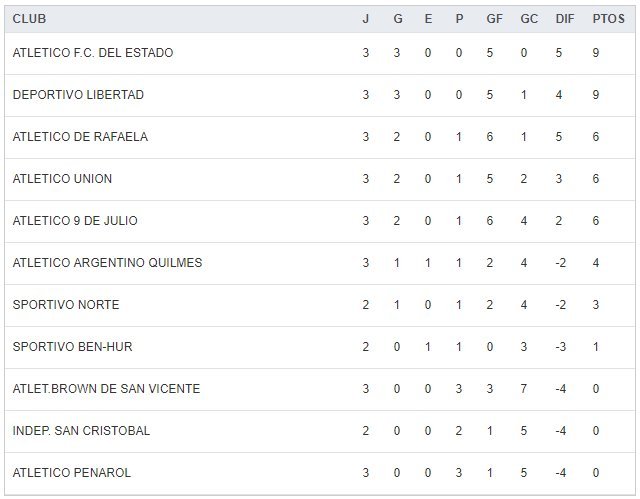Select the GC column header

click(529, 19)
